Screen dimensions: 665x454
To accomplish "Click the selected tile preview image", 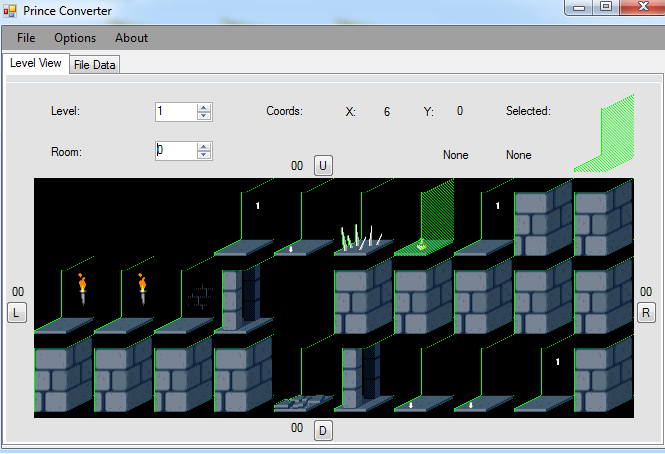I will coord(604,134).
